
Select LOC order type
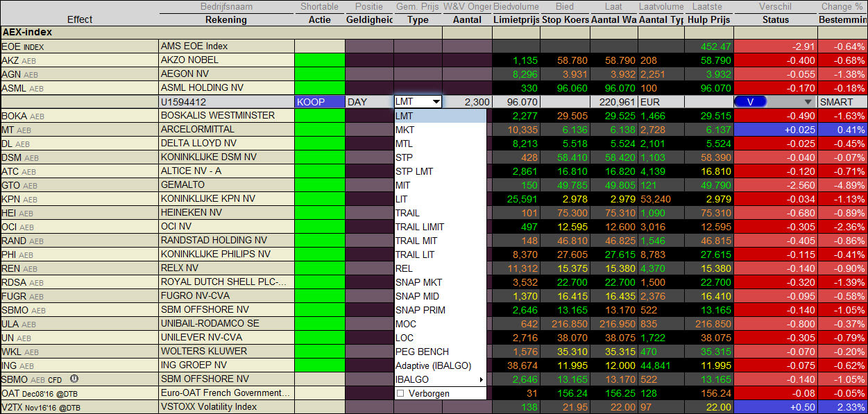tap(441, 338)
